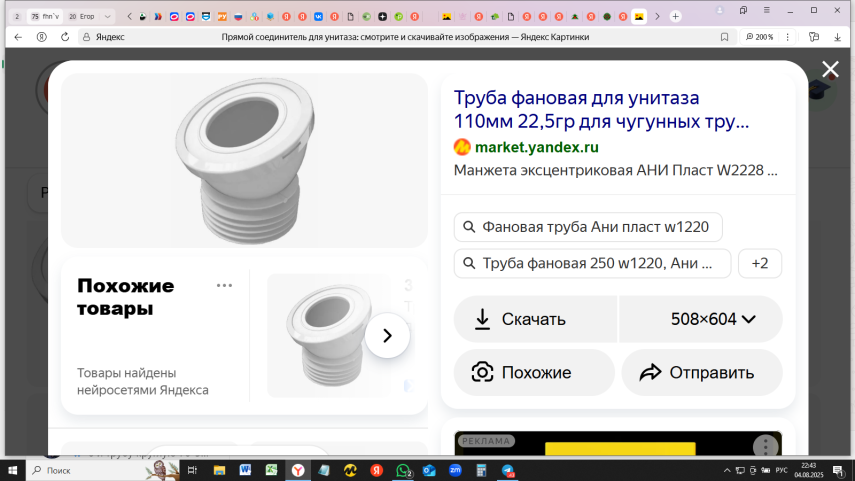Click the main toilet pipe image
This screenshot has width=855, height=481.
[x=244, y=160]
